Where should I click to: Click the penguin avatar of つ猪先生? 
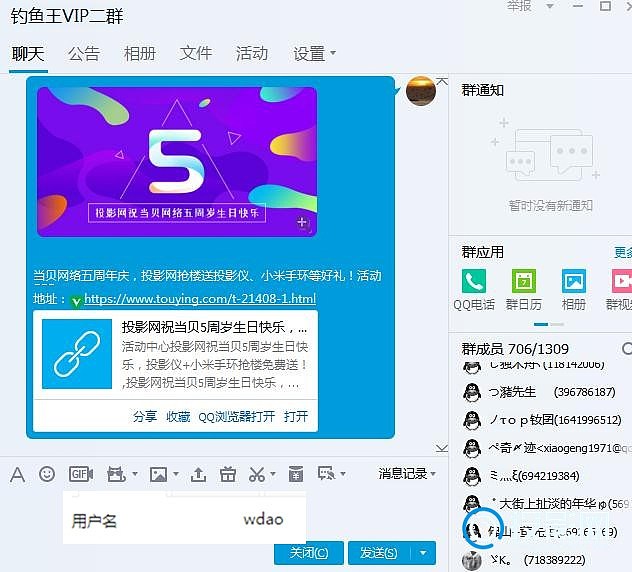click(472, 392)
